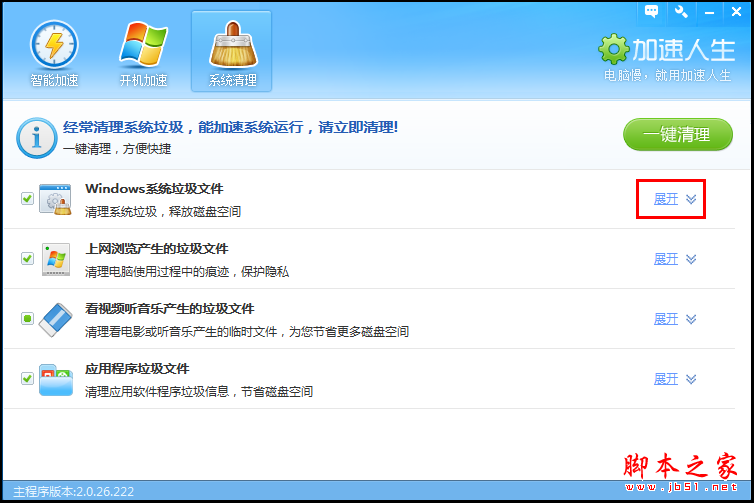Open the 智能加速 lightning clock icon
Viewport: 754px width, 503px height.
coord(54,45)
